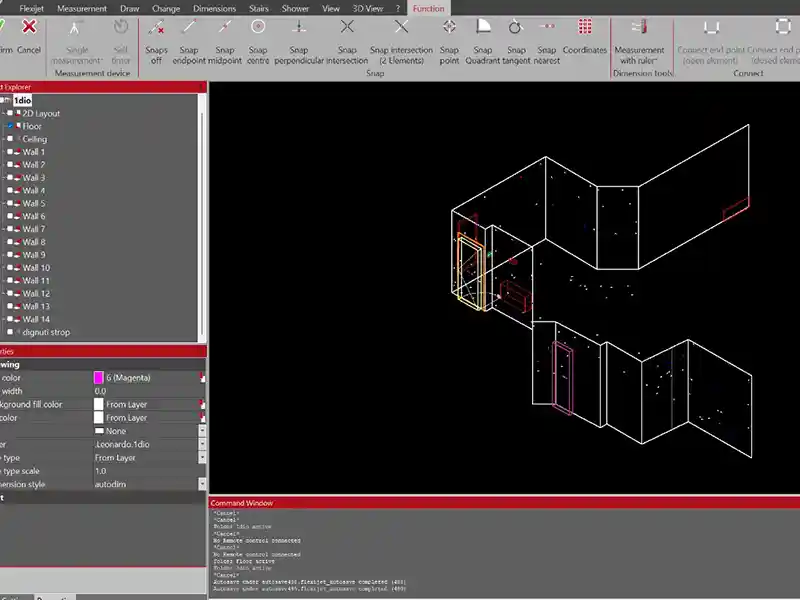Viewport: 800px width, 600px height.
Task: Select Wall 10 in the explorer tree
Action: (36, 268)
